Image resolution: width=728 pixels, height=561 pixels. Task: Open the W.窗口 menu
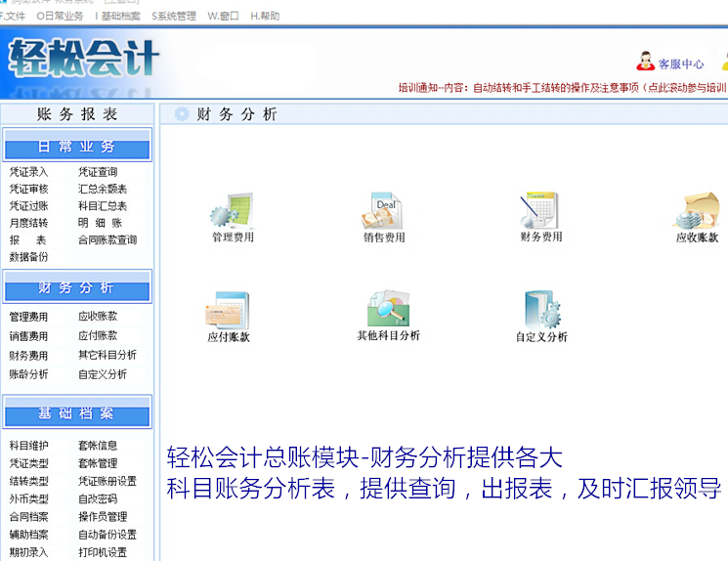click(224, 17)
